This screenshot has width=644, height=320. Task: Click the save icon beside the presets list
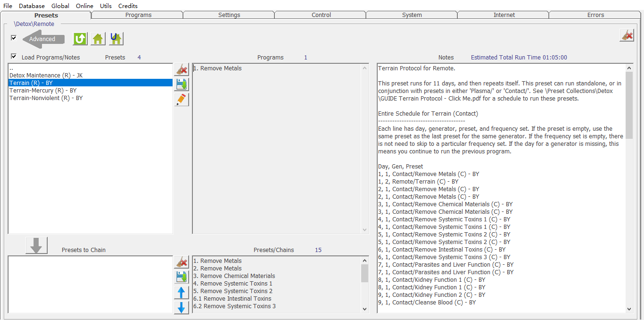[x=182, y=84]
